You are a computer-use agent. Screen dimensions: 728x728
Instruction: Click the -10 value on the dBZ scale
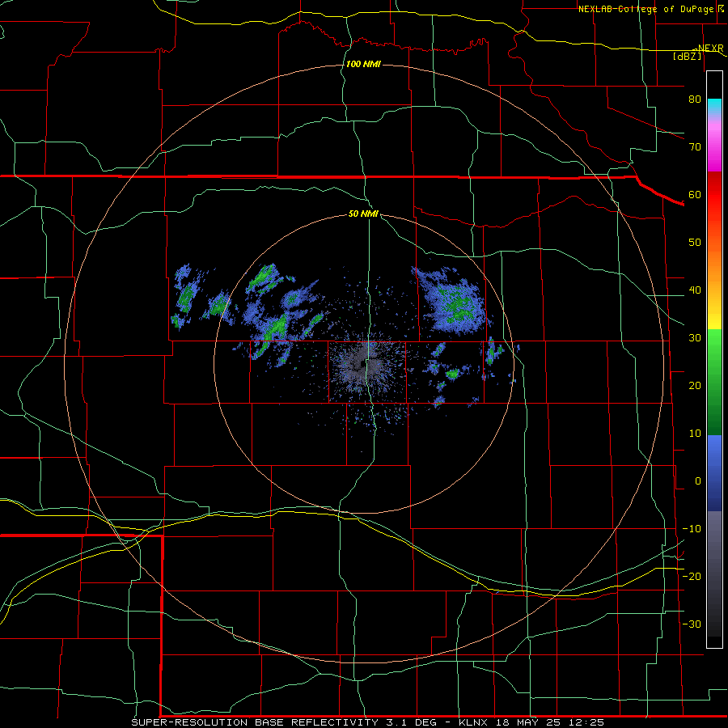pos(692,529)
